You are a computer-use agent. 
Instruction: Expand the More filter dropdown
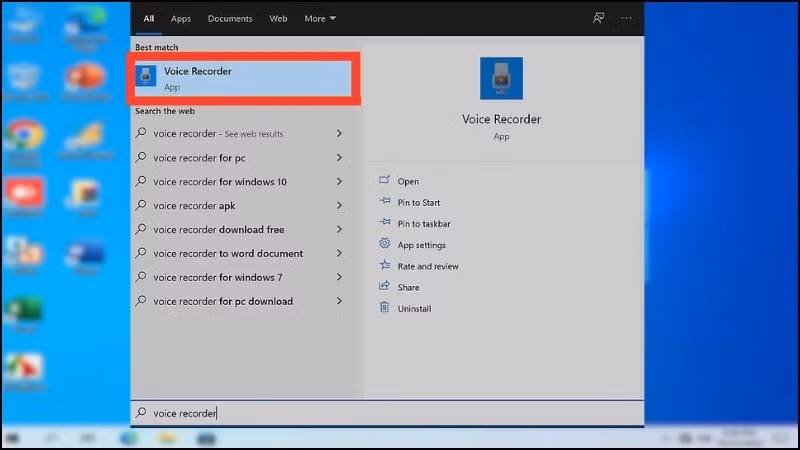click(320, 18)
